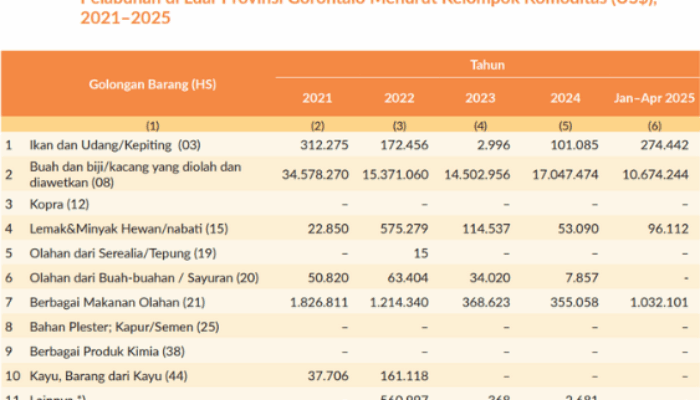Screen dimensions: 700x400
Task: Select the 2021 column header
Action: (317, 98)
